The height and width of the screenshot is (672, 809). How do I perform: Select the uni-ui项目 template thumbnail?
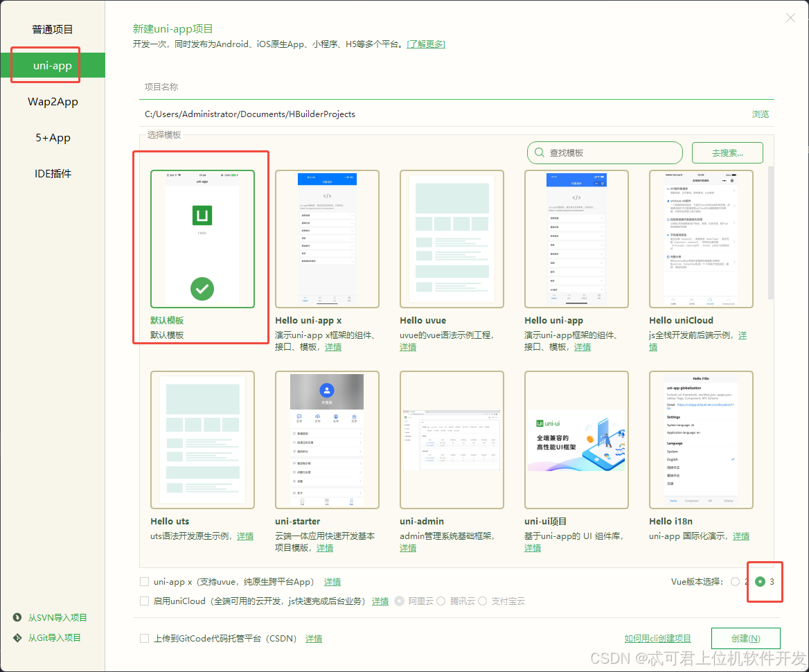pyautogui.click(x=576, y=440)
